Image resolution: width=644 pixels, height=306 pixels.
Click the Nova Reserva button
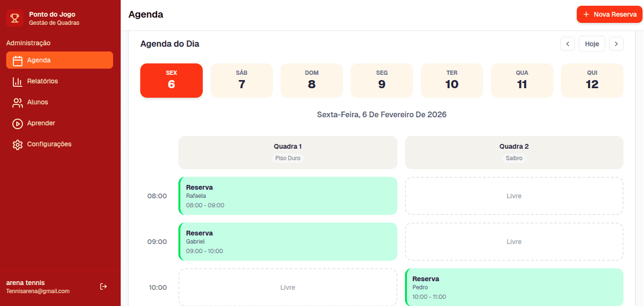[x=609, y=14]
